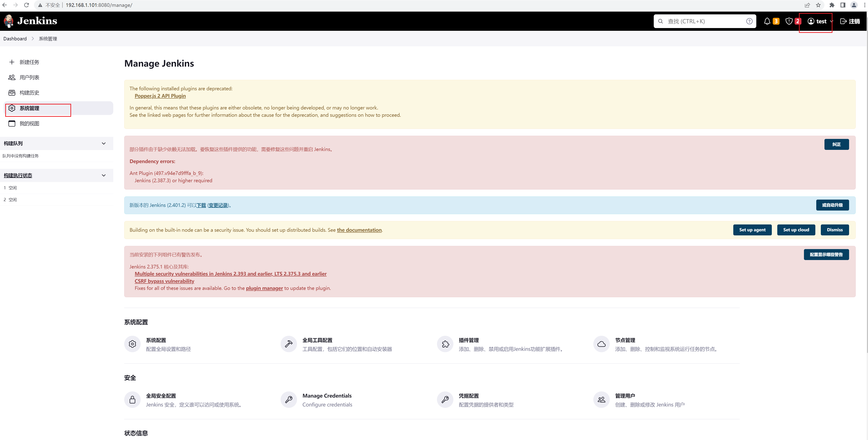
Task: Click the gear icon for 系统管理 in sidebar
Action: (12, 108)
